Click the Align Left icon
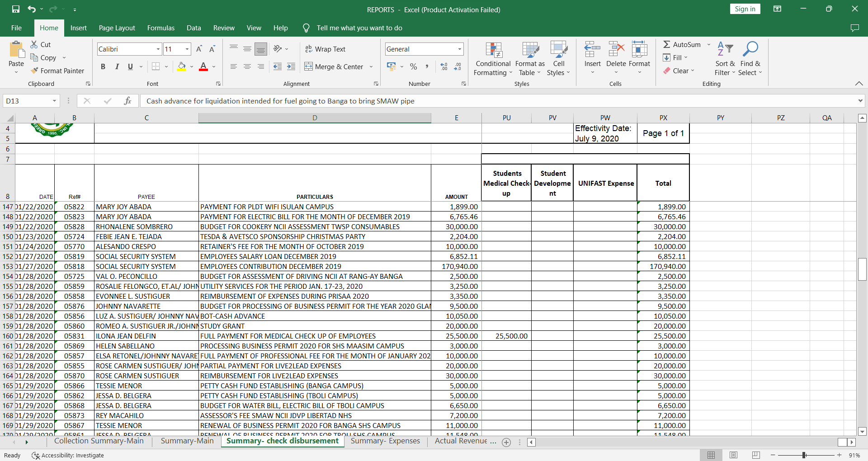This screenshot has width=868, height=461. tap(234, 66)
